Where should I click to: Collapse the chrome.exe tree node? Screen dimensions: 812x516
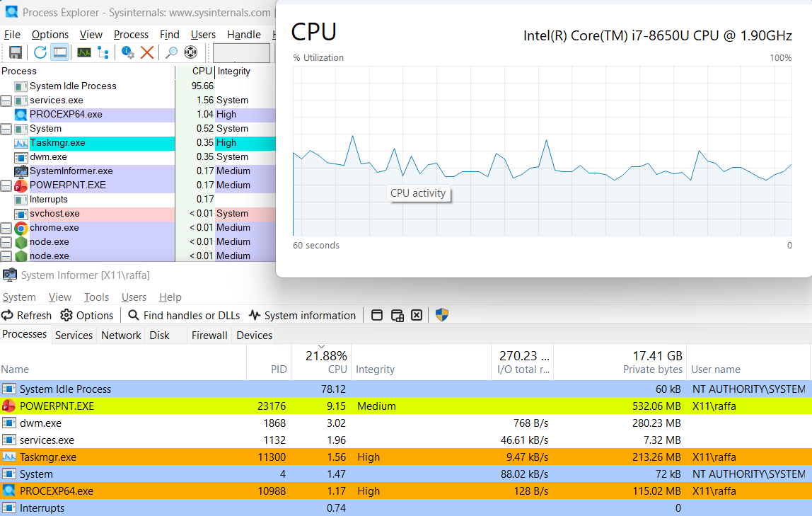[x=6, y=228]
